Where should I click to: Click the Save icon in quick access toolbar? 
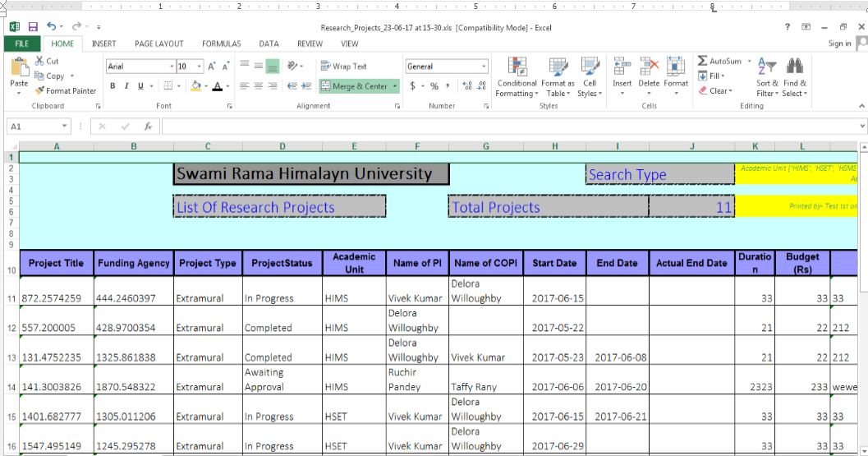[33, 26]
